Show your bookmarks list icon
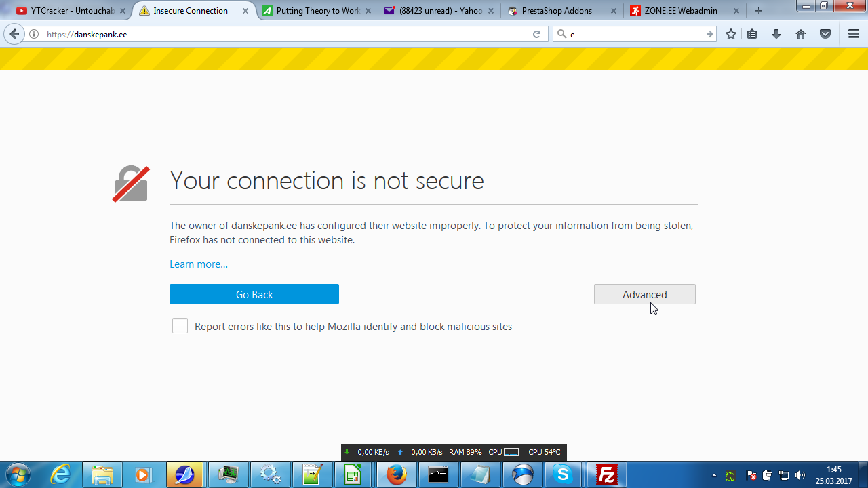The height and width of the screenshot is (488, 868). point(752,34)
